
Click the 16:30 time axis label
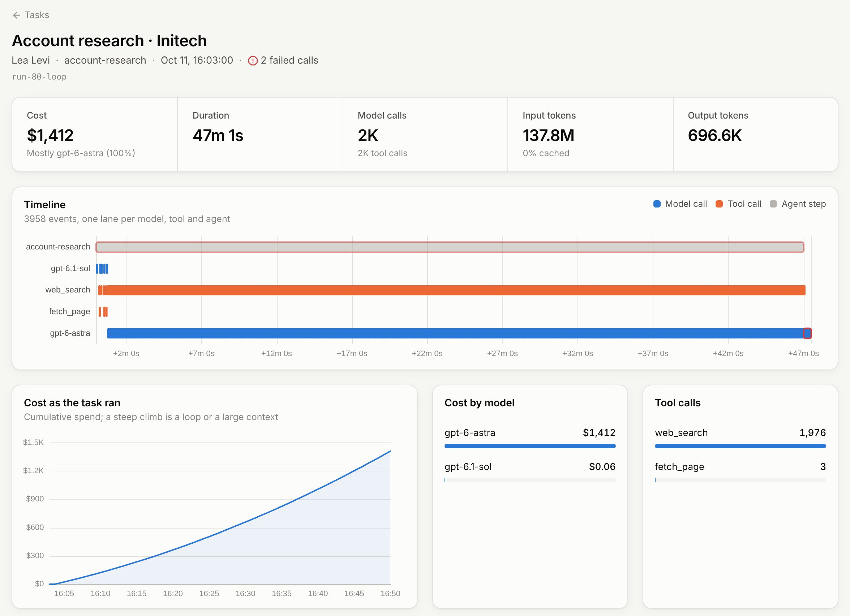click(245, 594)
